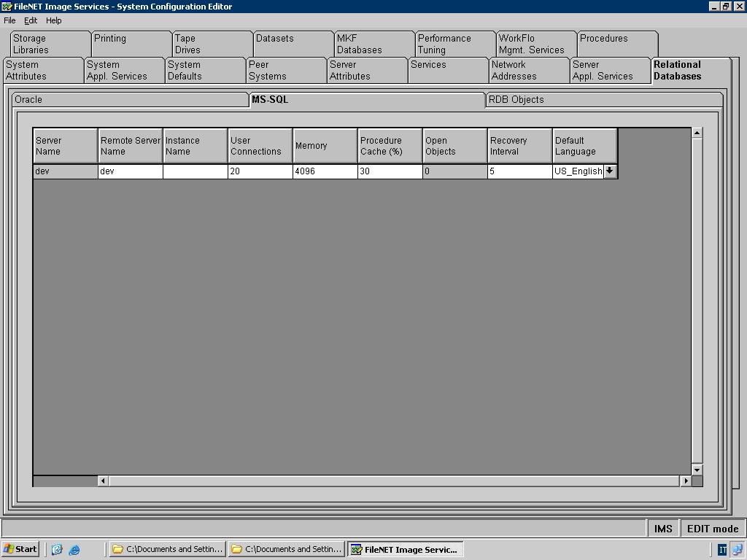
Task: Switch to the Printing tab
Action: [131, 44]
